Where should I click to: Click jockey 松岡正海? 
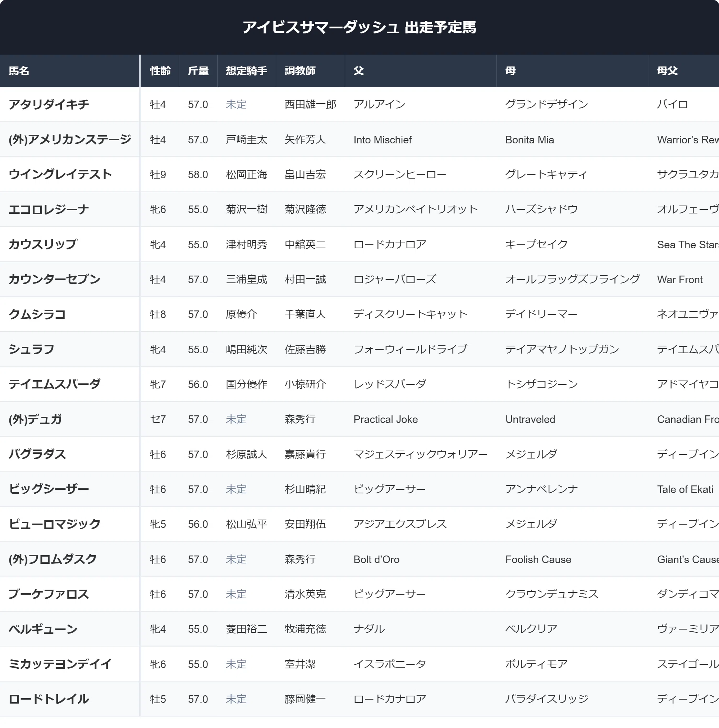tap(247, 175)
